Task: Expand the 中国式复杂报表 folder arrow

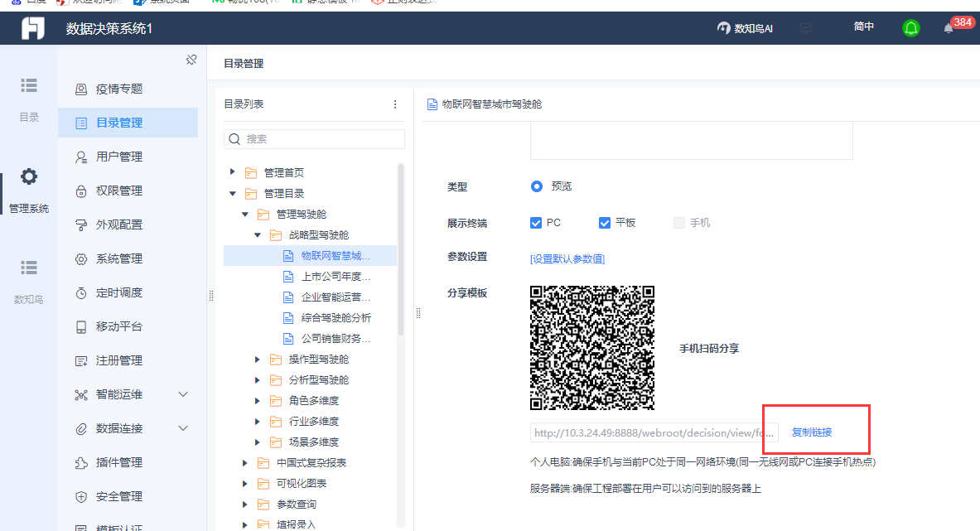Action: (x=245, y=463)
